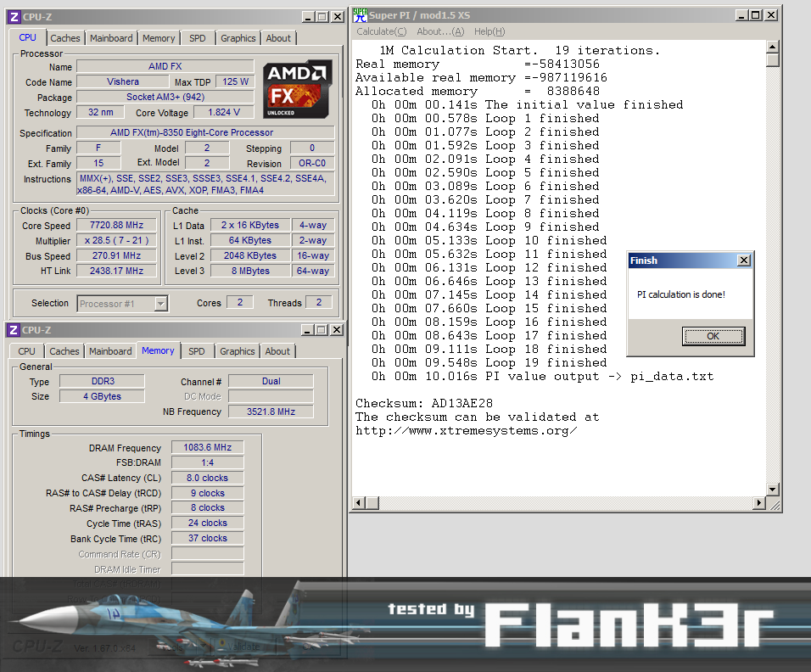Open Mainboard tab in the processor CPU-Z window
The height and width of the screenshot is (672, 811).
111,38
